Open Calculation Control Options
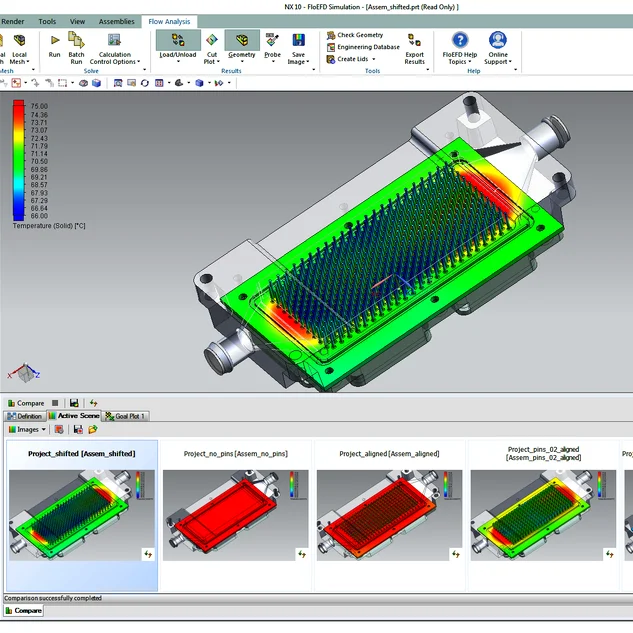 (115, 48)
